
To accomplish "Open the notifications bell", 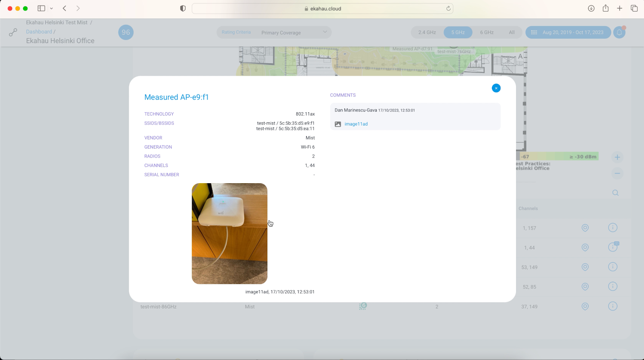I will point(619,33).
